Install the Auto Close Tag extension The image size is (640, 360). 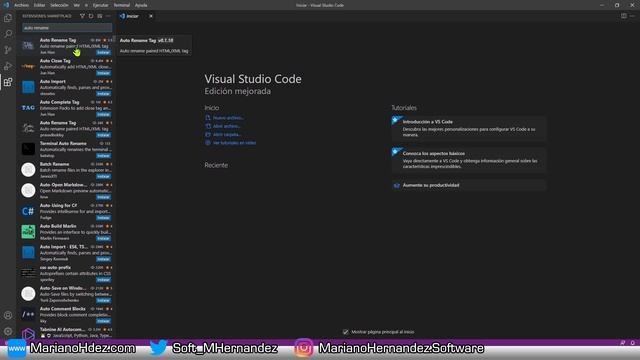click(x=103, y=73)
